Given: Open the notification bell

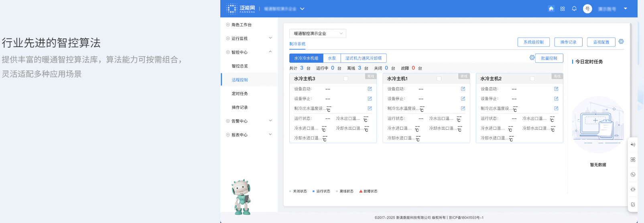Looking at the screenshot, I should click(x=574, y=8).
